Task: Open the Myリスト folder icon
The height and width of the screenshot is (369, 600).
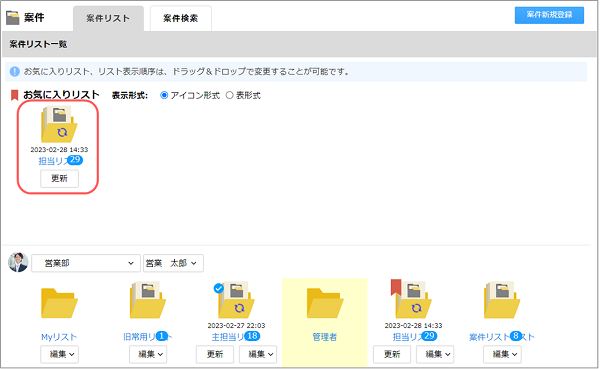Action: 59,303
